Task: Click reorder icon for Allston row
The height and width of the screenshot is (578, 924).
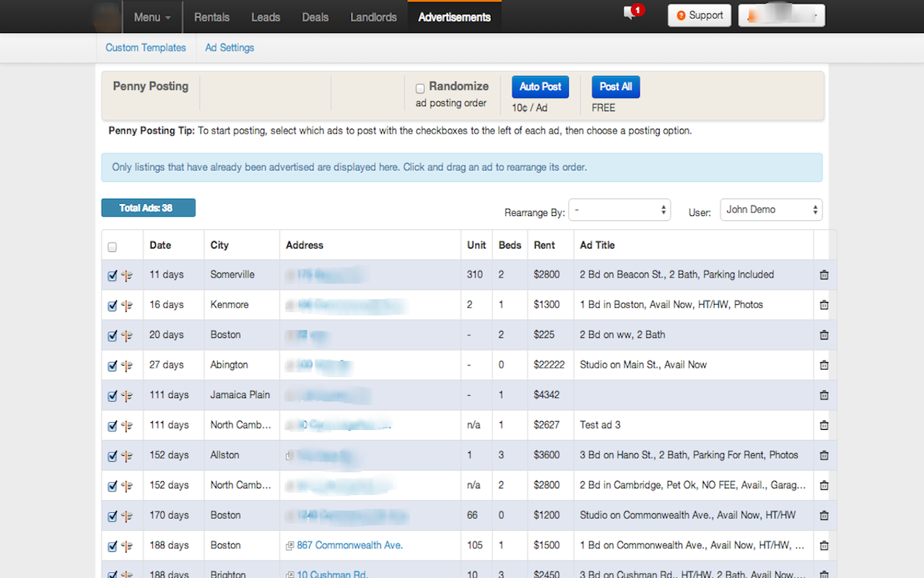Action: click(x=127, y=456)
